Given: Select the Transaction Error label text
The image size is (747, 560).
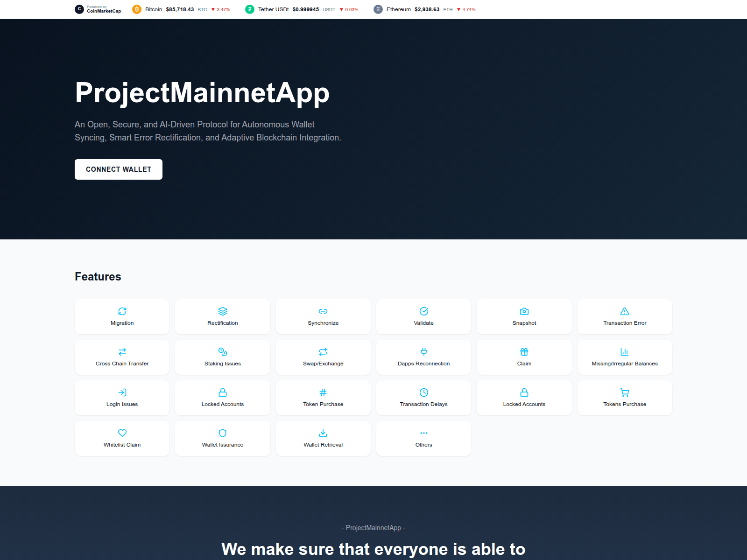Looking at the screenshot, I should point(625,323).
